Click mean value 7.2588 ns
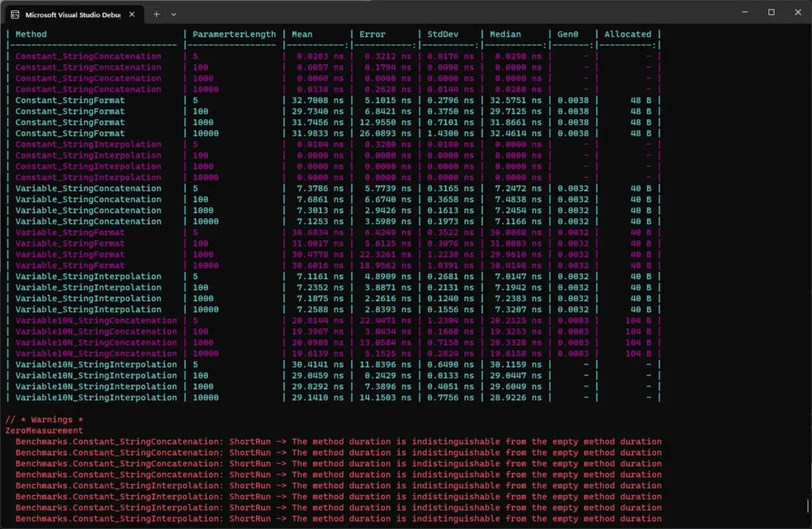 [x=320, y=310]
